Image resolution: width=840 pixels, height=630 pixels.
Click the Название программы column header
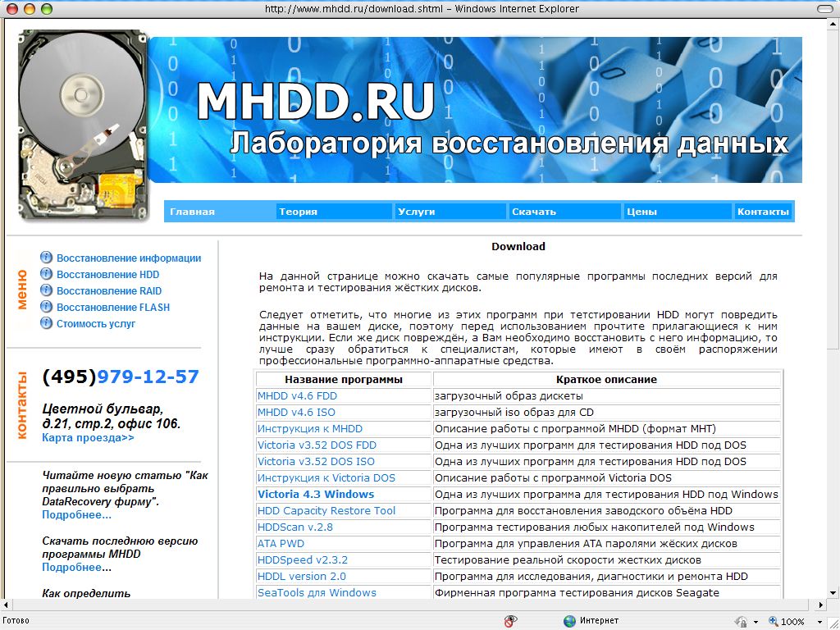click(x=344, y=379)
